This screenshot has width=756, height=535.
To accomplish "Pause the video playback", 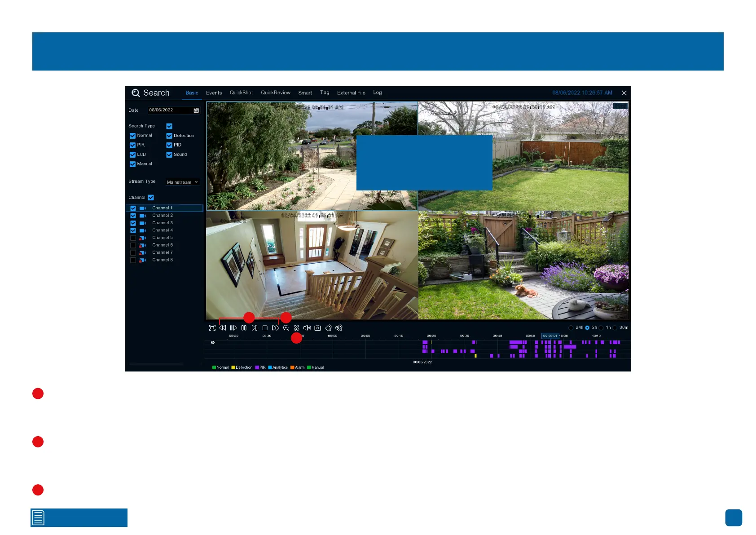I will (244, 328).
